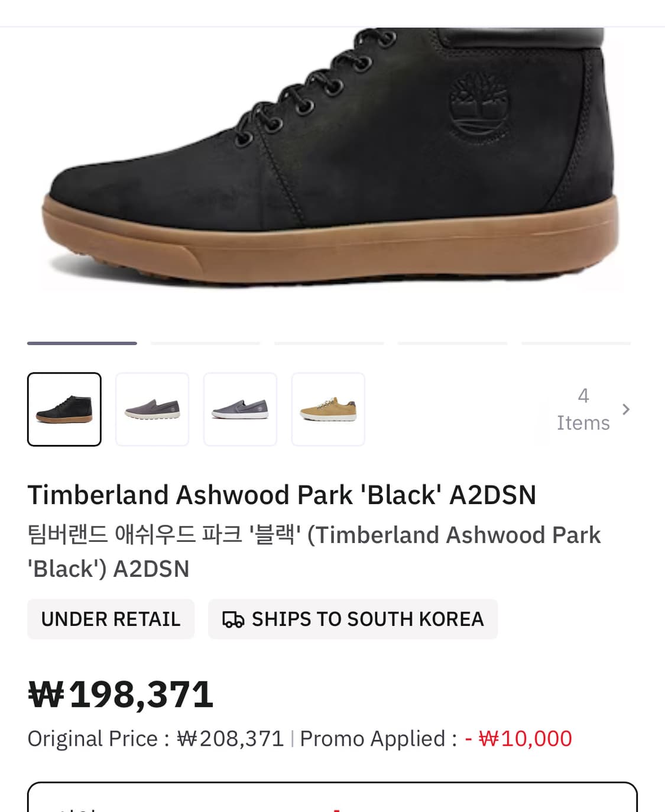
Task: Tap the truck icon in shipping badge
Action: pos(233,619)
